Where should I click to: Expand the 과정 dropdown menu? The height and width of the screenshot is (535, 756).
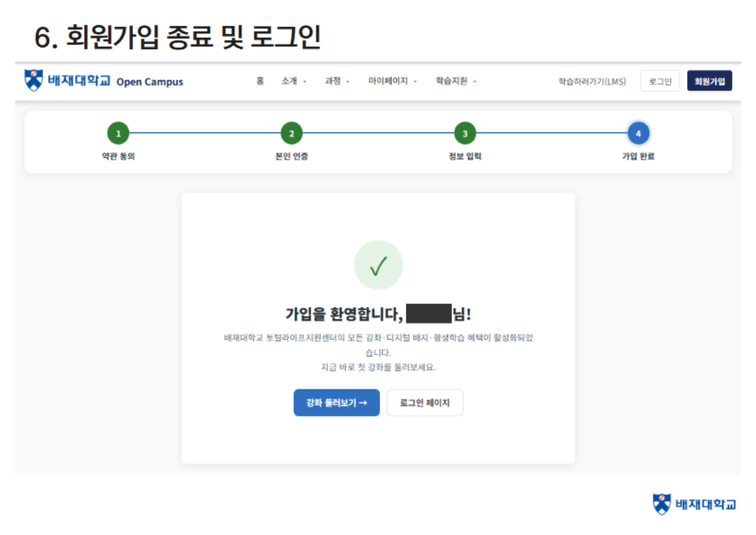pyautogui.click(x=337, y=81)
